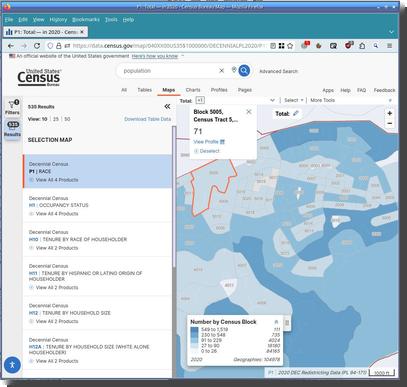Switch to the Profiles tab

click(219, 90)
